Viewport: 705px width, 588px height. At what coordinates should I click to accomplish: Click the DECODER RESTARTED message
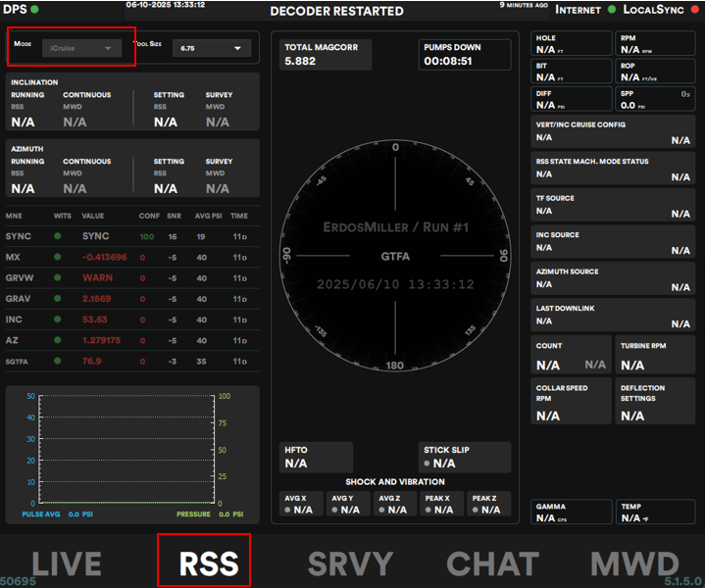click(x=336, y=11)
